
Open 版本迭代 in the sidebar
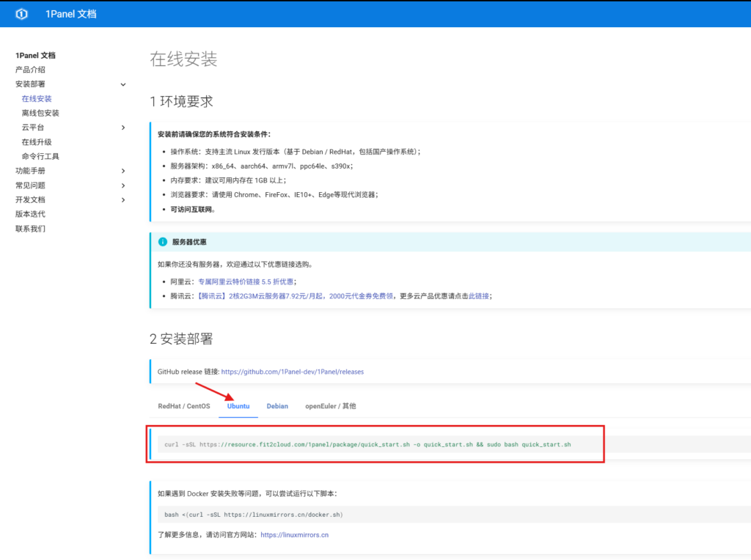[x=30, y=214]
